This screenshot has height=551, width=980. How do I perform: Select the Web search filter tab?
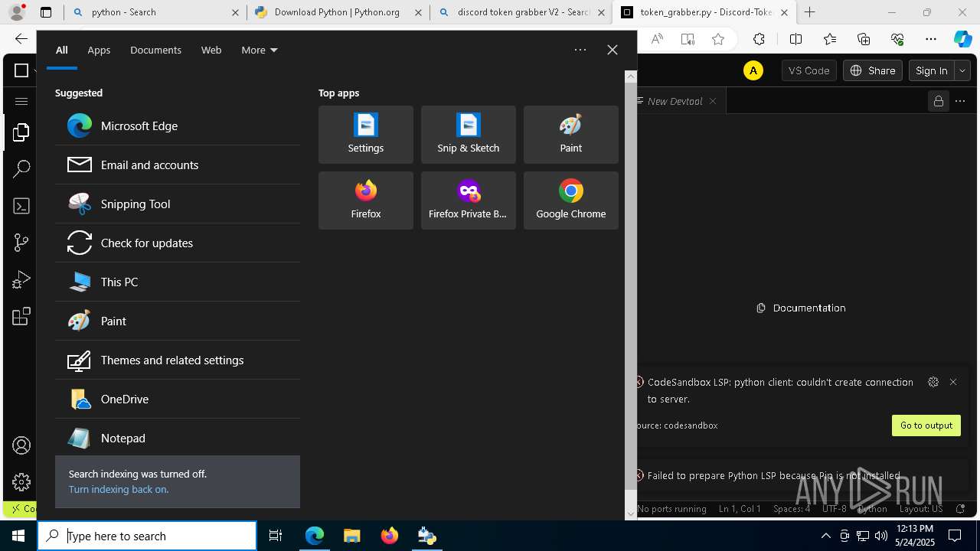(x=211, y=50)
